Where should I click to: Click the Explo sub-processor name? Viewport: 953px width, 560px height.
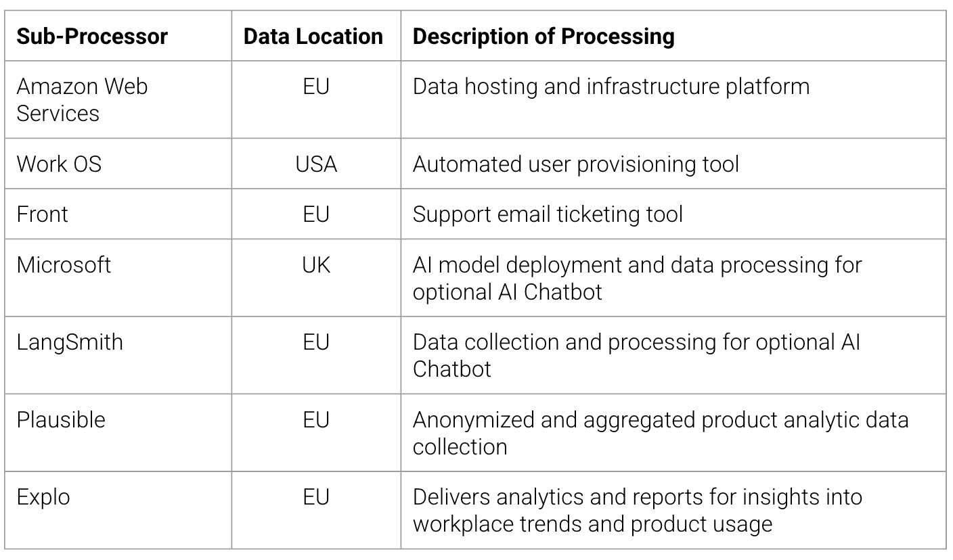pyautogui.click(x=43, y=498)
